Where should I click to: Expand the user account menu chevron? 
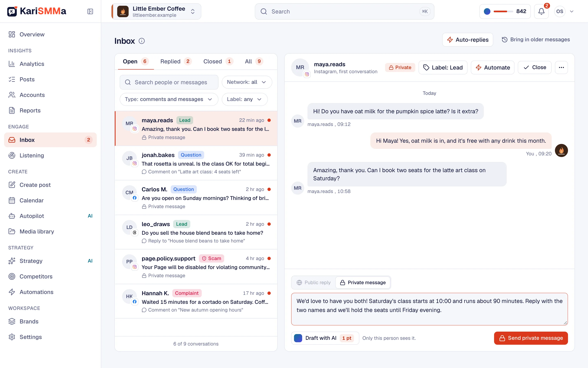pyautogui.click(x=572, y=11)
